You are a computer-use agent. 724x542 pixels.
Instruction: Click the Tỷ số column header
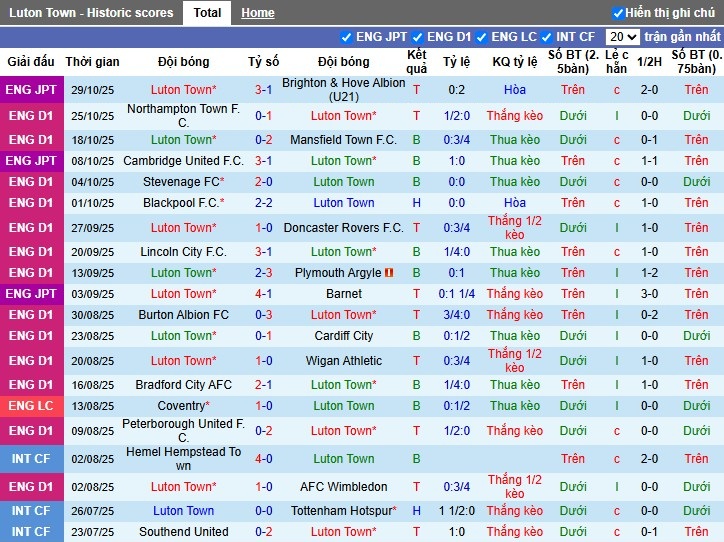tap(263, 62)
